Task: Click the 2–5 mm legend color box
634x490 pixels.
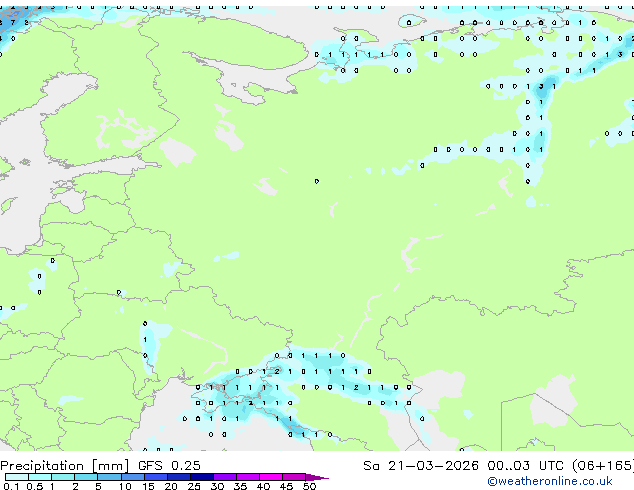Action: click(86, 477)
